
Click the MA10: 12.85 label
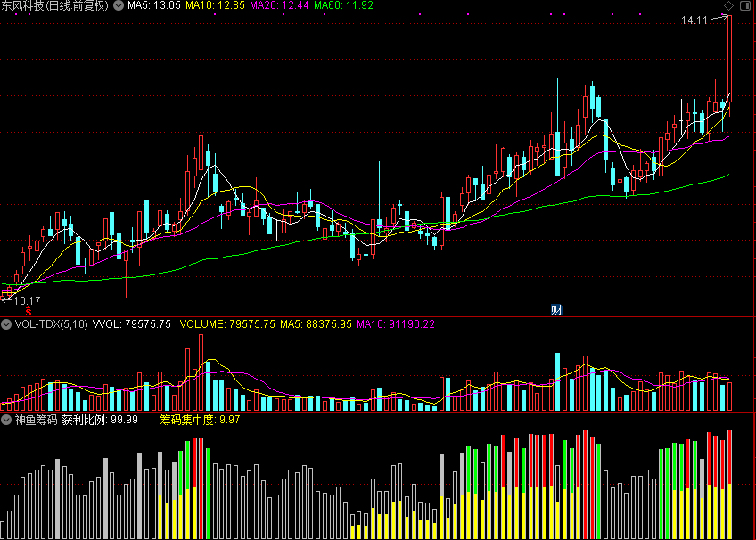coord(215,5)
